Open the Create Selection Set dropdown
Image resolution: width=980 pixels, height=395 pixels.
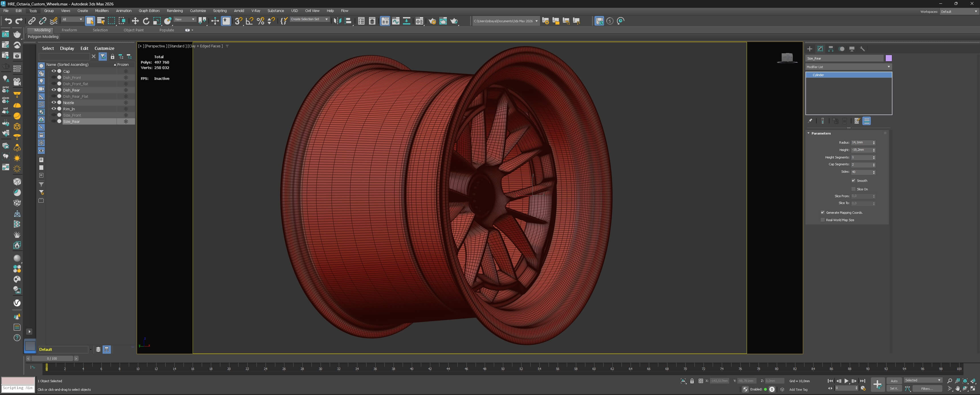click(309, 19)
